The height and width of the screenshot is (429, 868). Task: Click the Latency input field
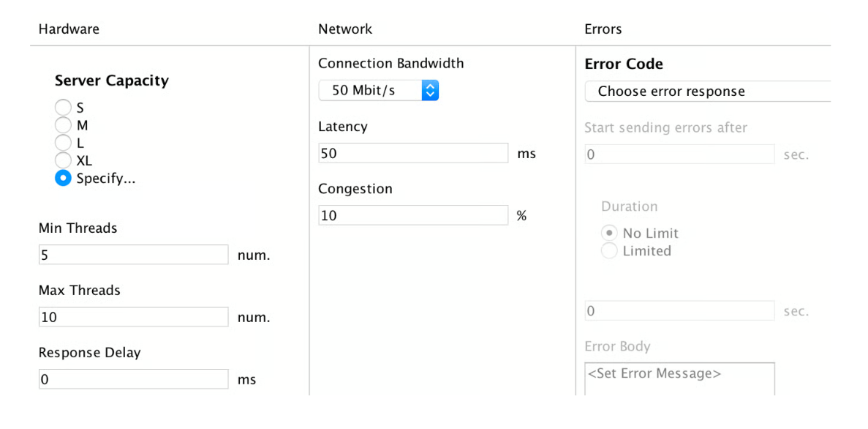click(412, 154)
